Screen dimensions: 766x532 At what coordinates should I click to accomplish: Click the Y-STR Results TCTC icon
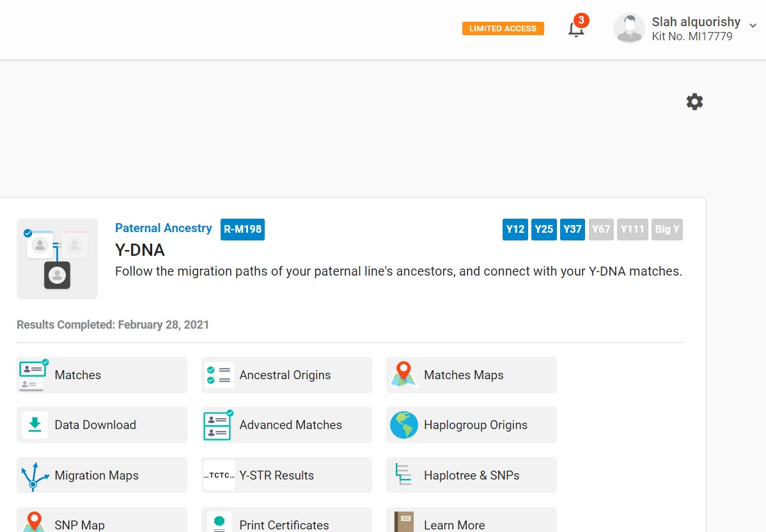point(219,475)
